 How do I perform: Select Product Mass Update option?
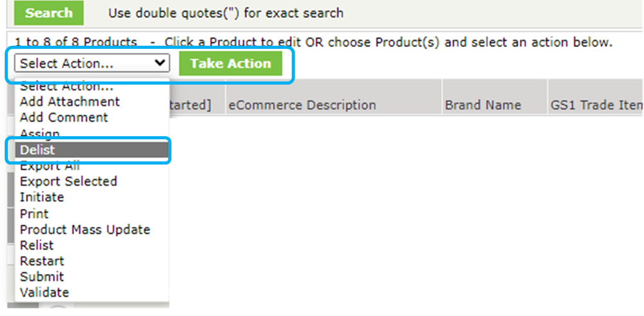85,230
